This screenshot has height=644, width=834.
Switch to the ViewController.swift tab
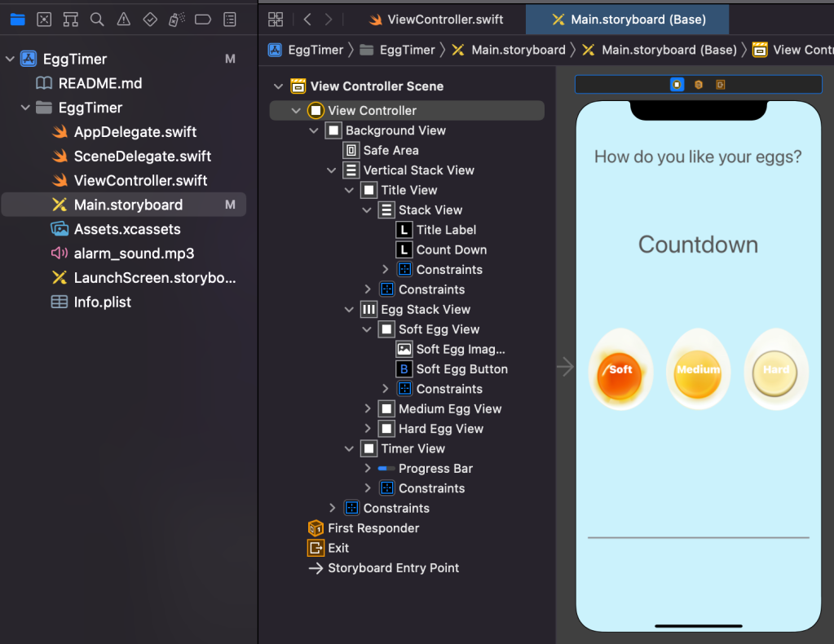pos(435,19)
